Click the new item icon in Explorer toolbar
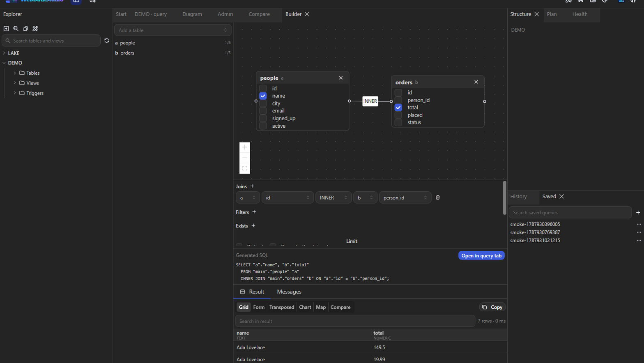This screenshot has height=363, width=644. tap(6, 29)
